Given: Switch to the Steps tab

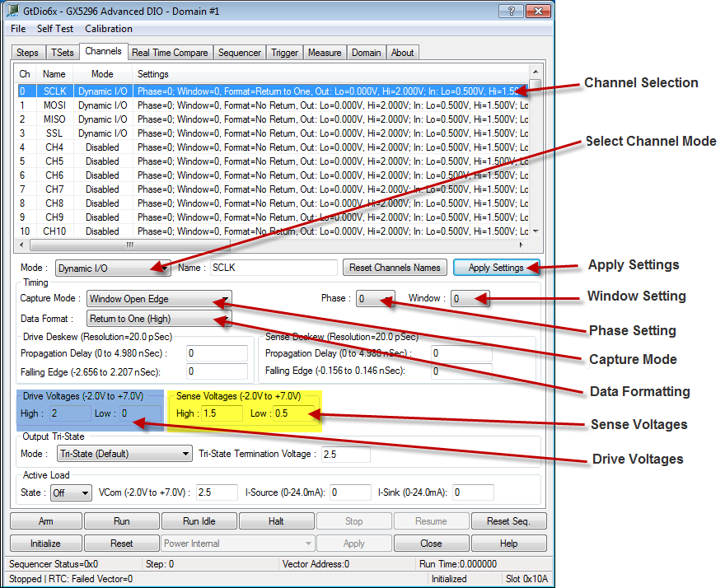Looking at the screenshot, I should 28,53.
